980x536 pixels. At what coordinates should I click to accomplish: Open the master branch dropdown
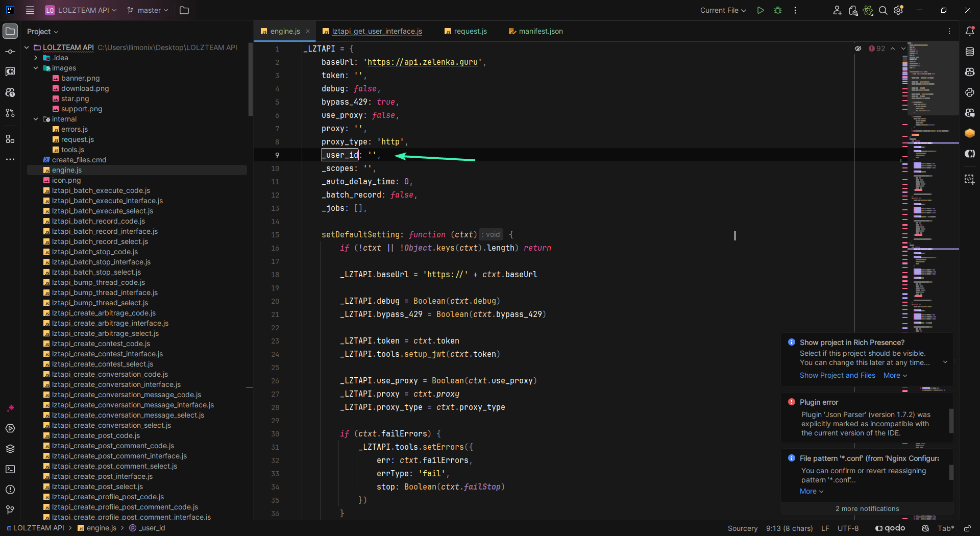(x=148, y=10)
